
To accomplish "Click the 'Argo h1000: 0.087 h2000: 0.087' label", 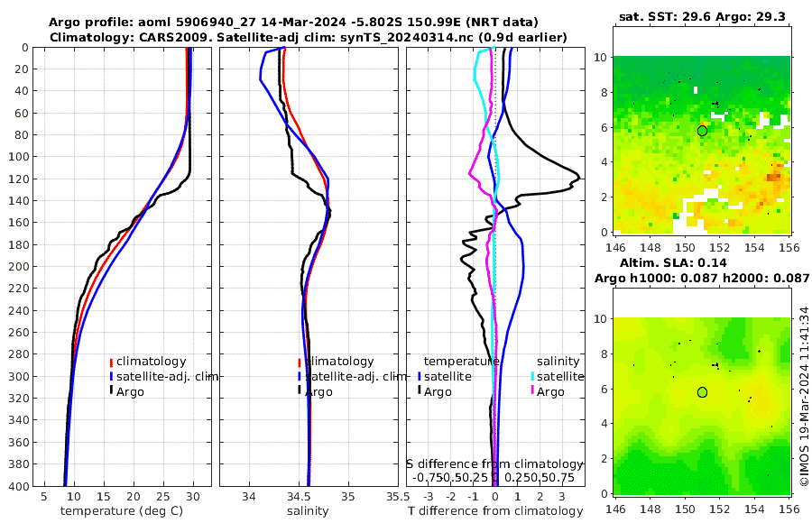I will pyautogui.click(x=702, y=278).
